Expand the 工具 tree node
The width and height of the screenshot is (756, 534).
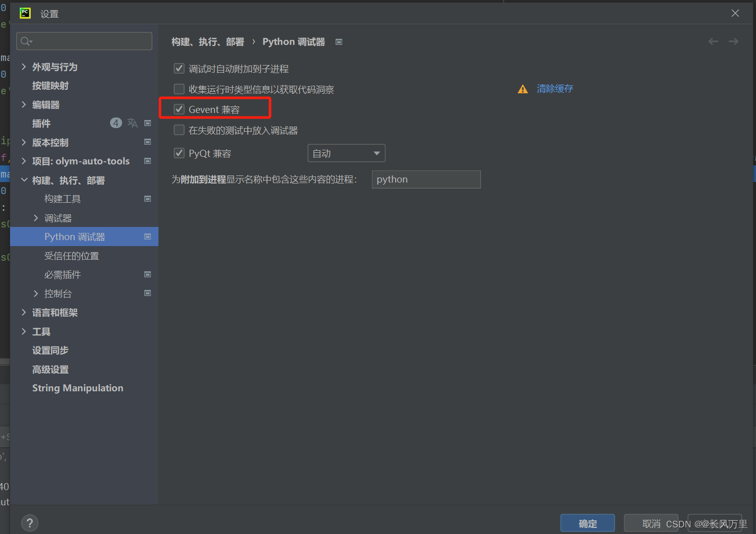pyautogui.click(x=24, y=331)
